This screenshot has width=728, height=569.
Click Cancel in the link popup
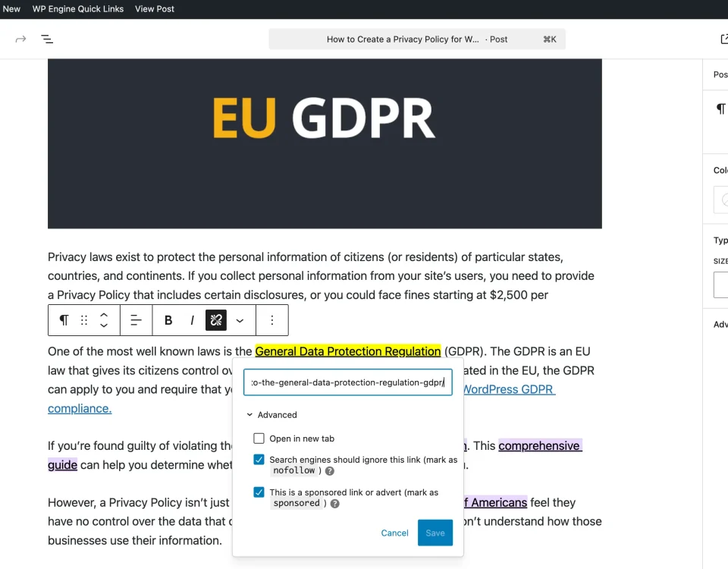pos(394,533)
